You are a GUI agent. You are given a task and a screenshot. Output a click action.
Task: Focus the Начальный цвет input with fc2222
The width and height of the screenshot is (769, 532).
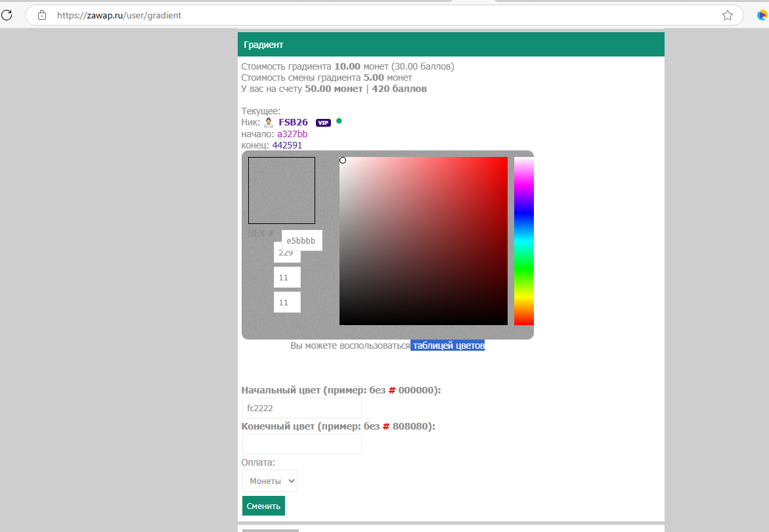pyautogui.click(x=301, y=408)
